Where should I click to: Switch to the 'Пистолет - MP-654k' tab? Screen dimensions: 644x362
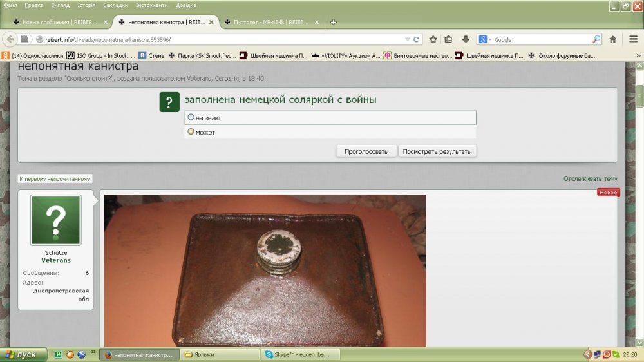tap(269, 22)
